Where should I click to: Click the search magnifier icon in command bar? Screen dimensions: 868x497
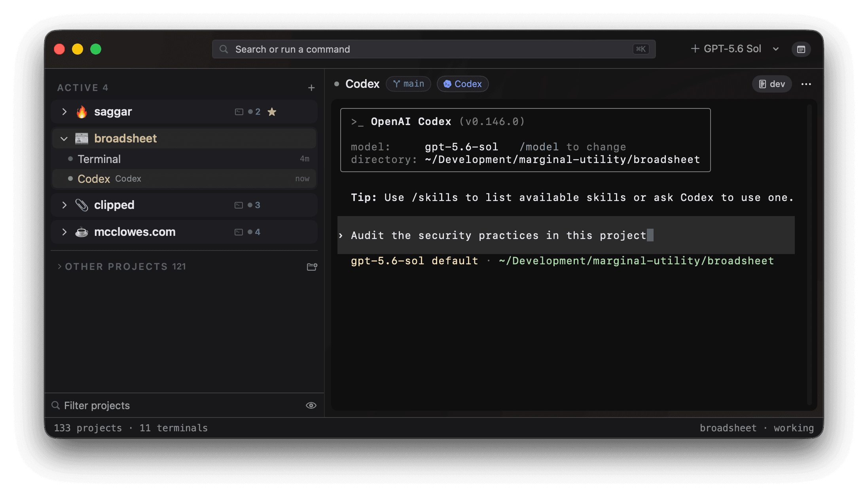[224, 49]
